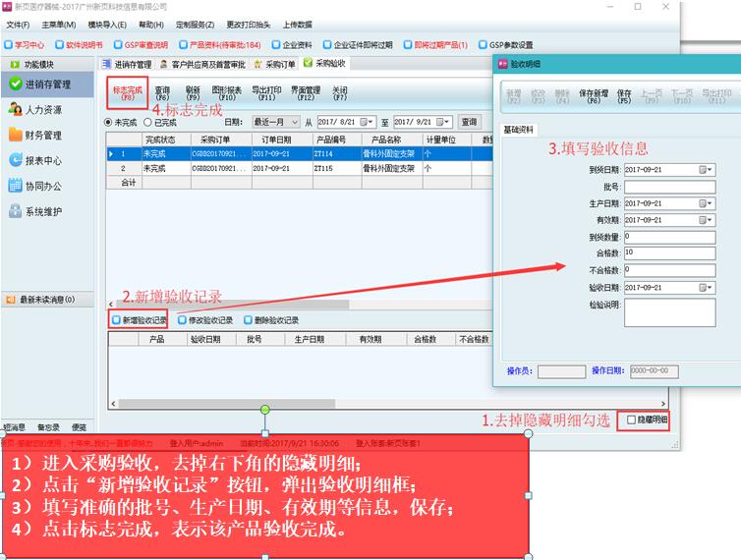Click 导出打印 (F11) in main toolbar

point(266,92)
